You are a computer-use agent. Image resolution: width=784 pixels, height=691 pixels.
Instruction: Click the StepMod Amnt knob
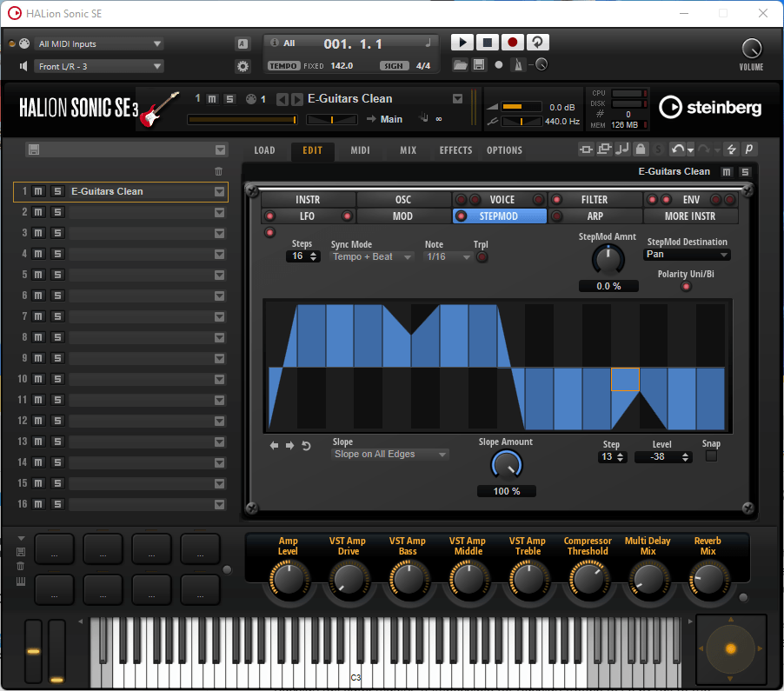click(x=608, y=260)
